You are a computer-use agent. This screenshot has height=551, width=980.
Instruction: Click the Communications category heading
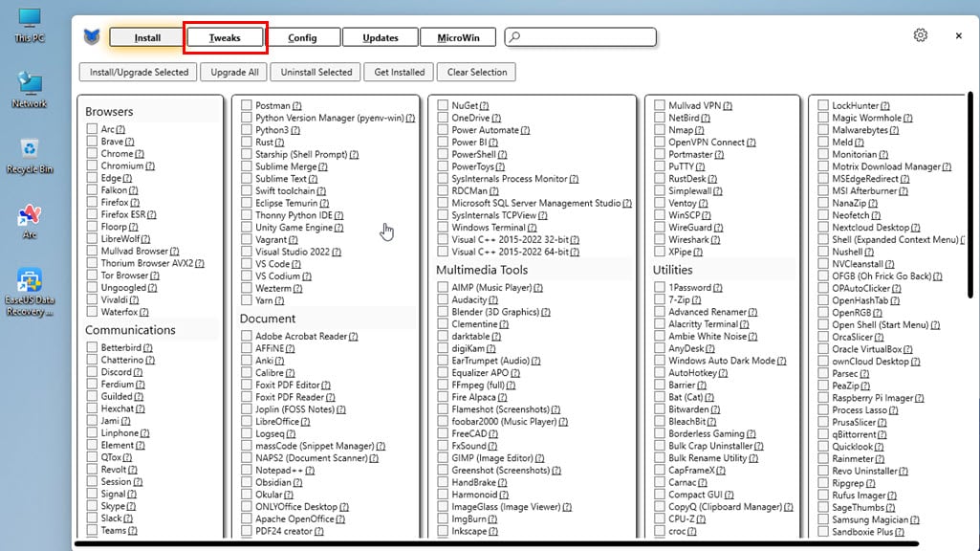point(130,330)
